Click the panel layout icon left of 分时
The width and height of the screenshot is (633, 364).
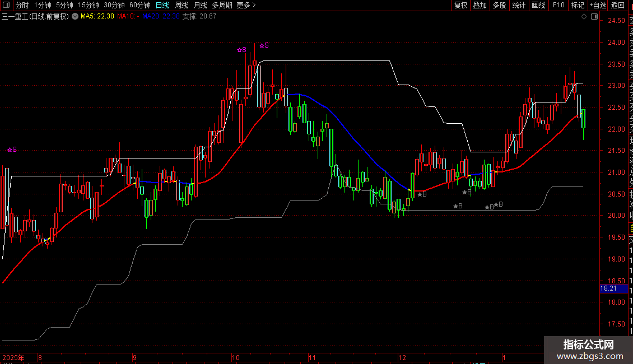tap(6, 5)
